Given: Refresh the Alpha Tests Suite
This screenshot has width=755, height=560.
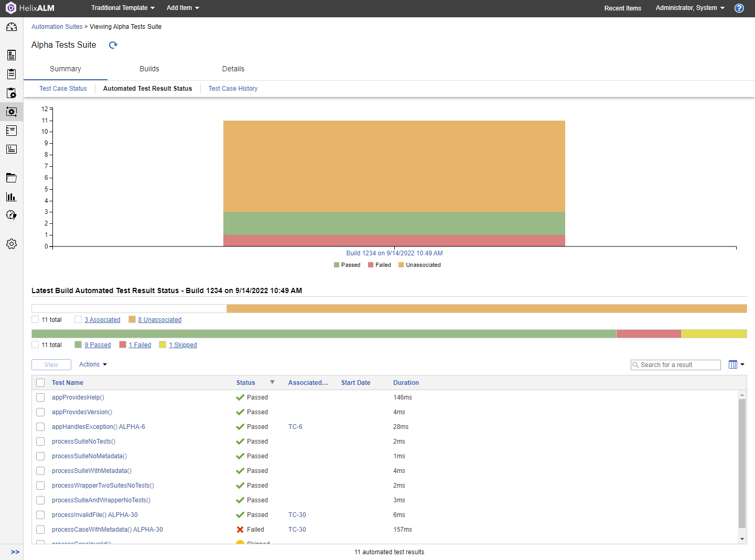Looking at the screenshot, I should 113,45.
